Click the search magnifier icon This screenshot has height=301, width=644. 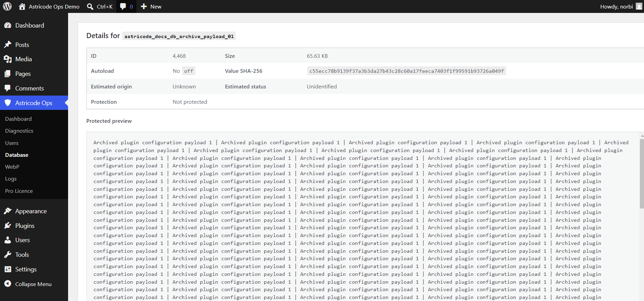point(90,6)
